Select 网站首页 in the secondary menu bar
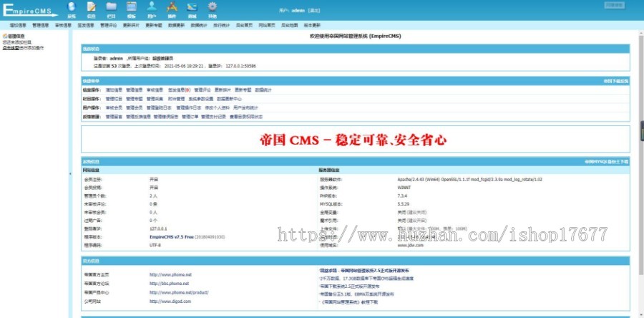This screenshot has width=644, height=318. pos(266,26)
